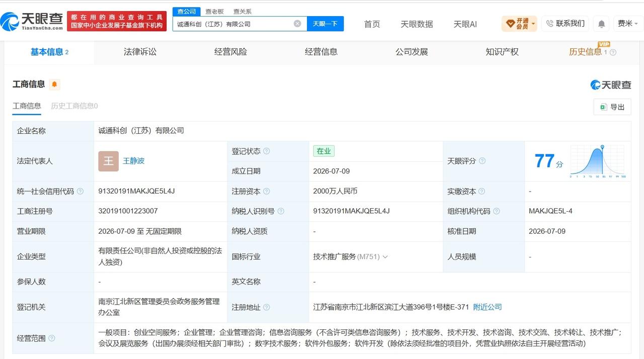This screenshot has height=359, width=644.
Task: Open legal representative 王静波 link
Action: click(134, 161)
